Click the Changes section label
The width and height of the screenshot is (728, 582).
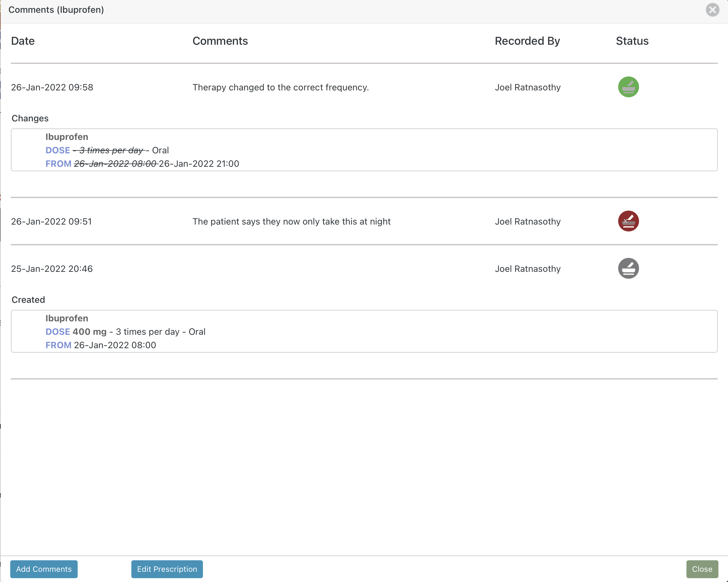(x=30, y=118)
